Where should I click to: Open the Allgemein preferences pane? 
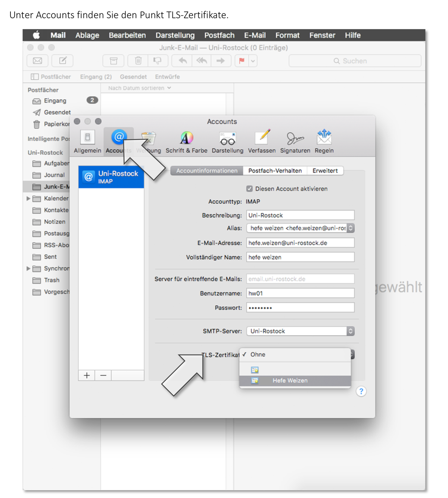[87, 142]
